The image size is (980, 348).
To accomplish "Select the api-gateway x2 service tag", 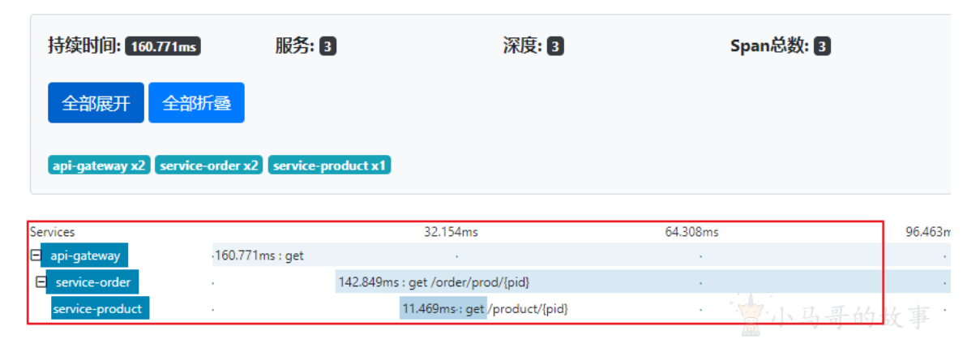I will 99,165.
